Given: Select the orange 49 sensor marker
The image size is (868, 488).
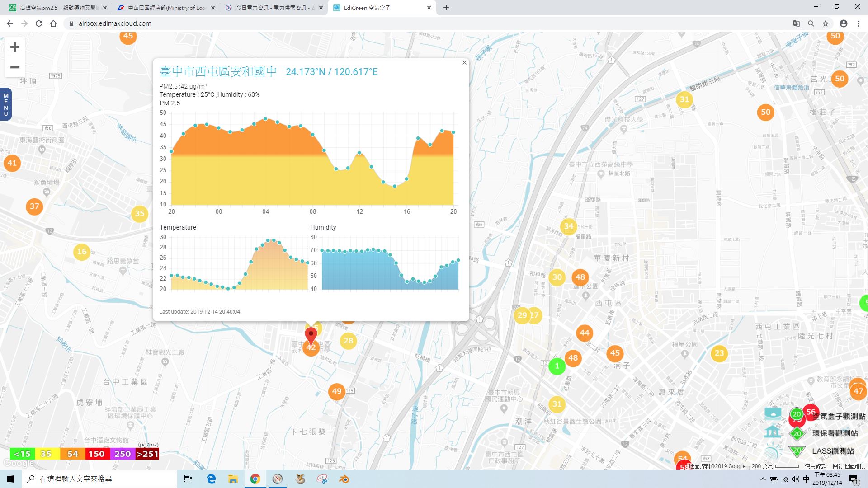Looking at the screenshot, I should (337, 391).
